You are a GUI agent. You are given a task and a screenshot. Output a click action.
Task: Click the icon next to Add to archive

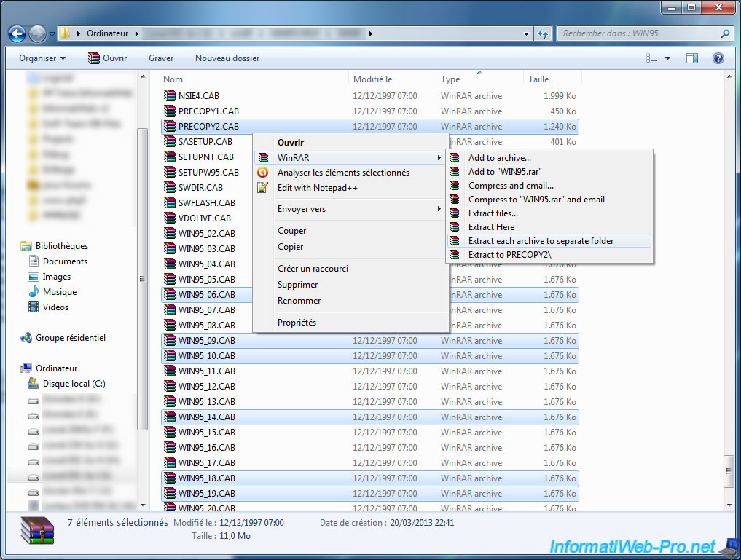point(455,158)
